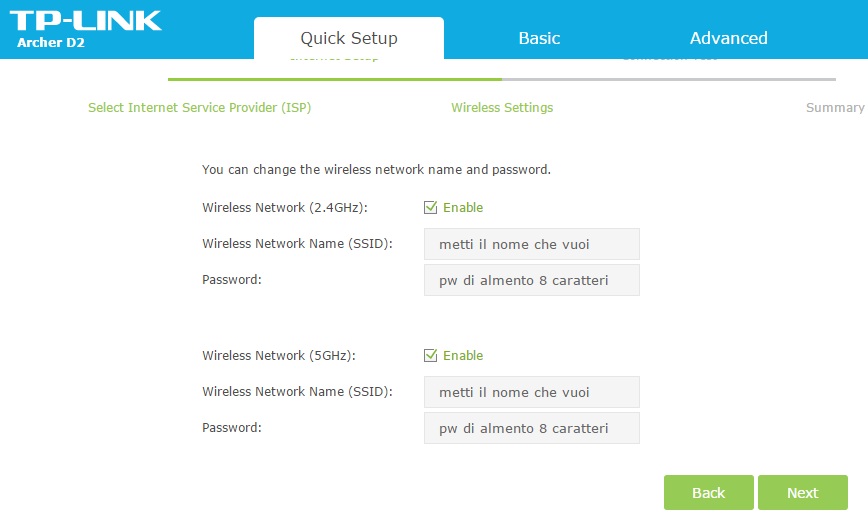Click the Archer D2 model name
The width and height of the screenshot is (868, 525).
click(x=50, y=43)
